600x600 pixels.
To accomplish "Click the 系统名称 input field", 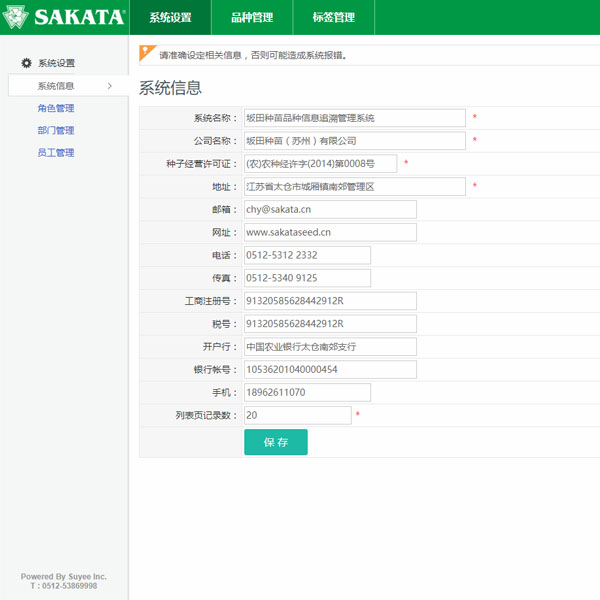I will pos(354,118).
